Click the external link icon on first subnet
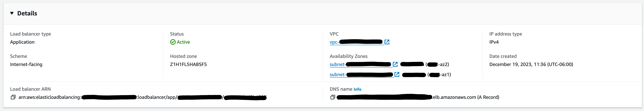The image size is (644, 111). (395, 64)
